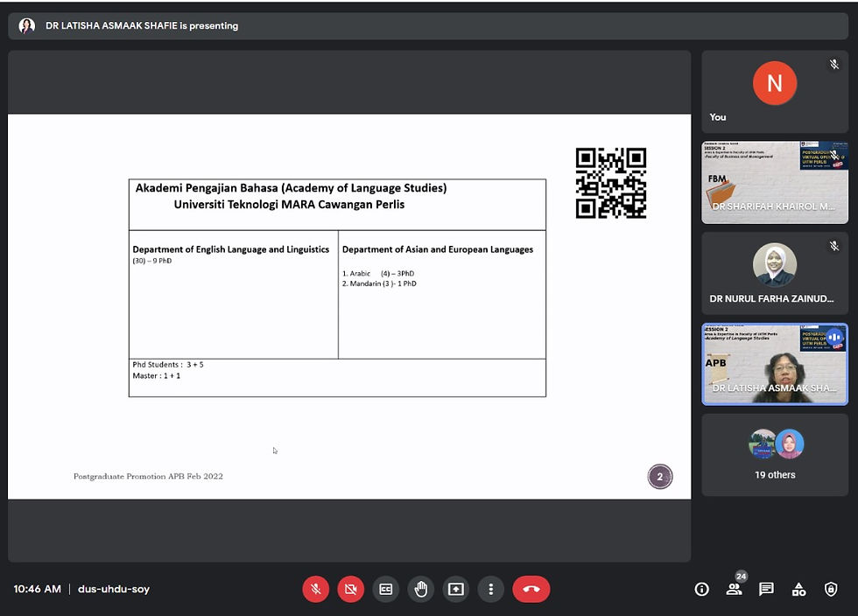The width and height of the screenshot is (858, 616).
Task: Click '1. Arabic (4) – 3PhD' line
Action: pyautogui.click(x=378, y=274)
